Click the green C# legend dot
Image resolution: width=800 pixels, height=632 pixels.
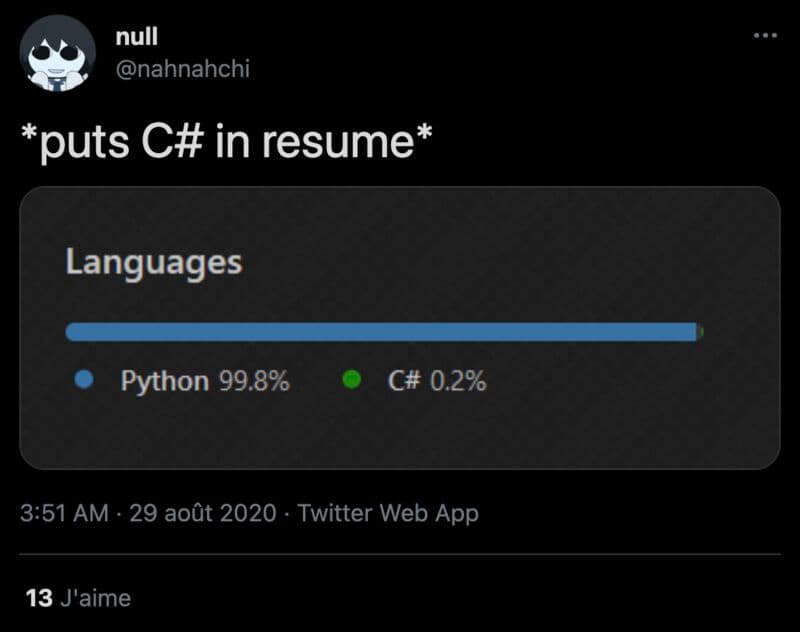click(x=352, y=380)
